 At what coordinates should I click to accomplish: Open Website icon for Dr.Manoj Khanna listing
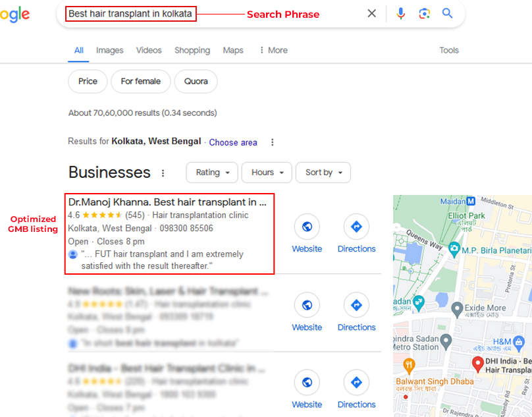point(307,227)
